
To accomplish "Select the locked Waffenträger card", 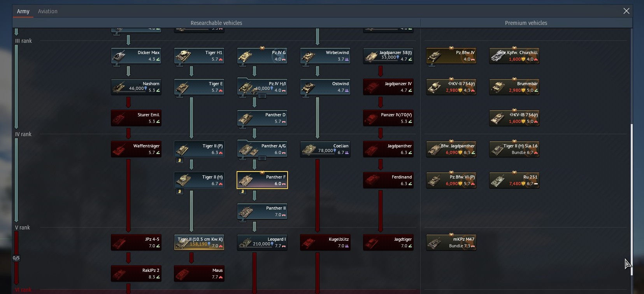I will pyautogui.click(x=136, y=149).
